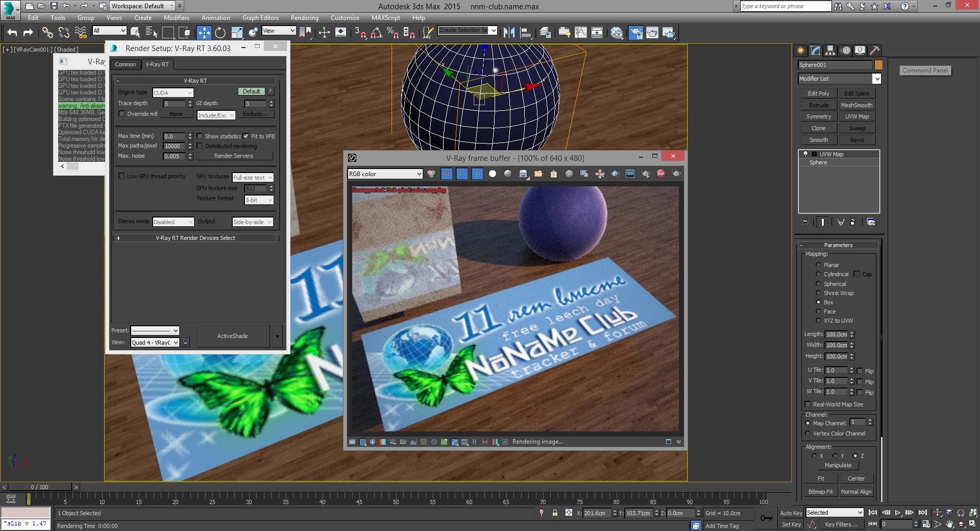Click the Undo arrow icon
Screen dimensions: 980x531
(12, 33)
